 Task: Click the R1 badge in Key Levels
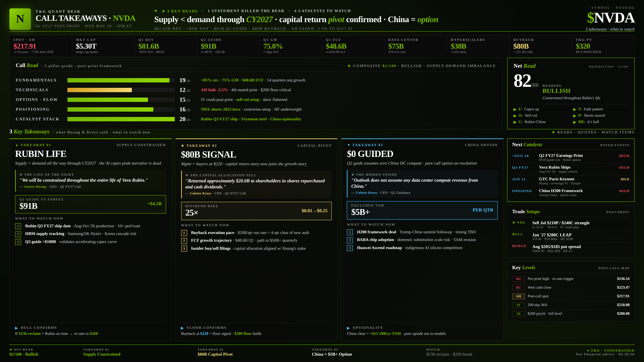coord(519,288)
